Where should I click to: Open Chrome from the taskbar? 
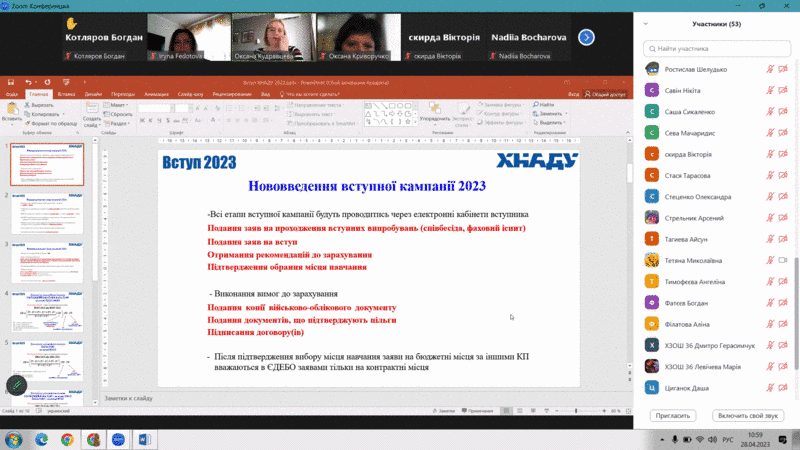67,439
